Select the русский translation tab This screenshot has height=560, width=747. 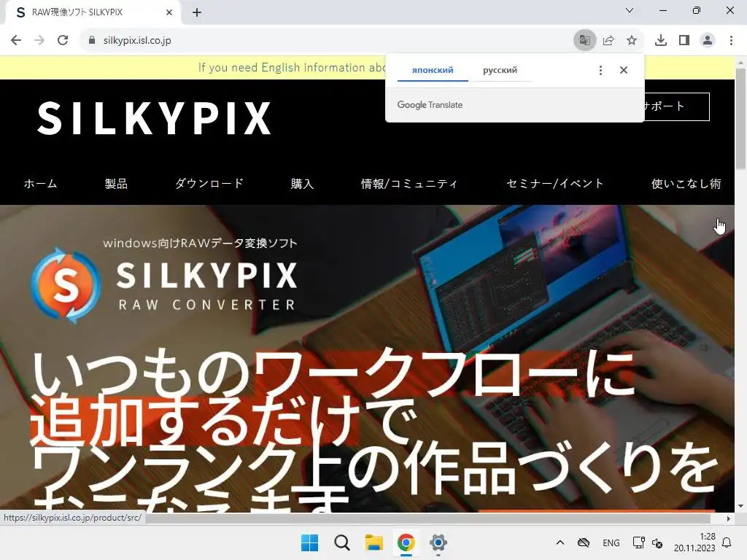coord(500,70)
